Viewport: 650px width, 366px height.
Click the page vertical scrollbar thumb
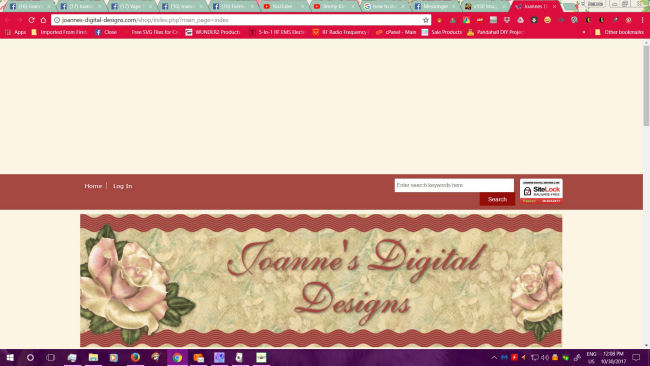646,85
